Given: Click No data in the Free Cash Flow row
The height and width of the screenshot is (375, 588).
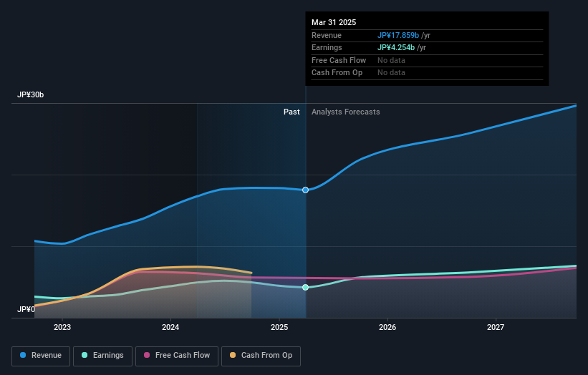Looking at the screenshot, I should point(391,60).
